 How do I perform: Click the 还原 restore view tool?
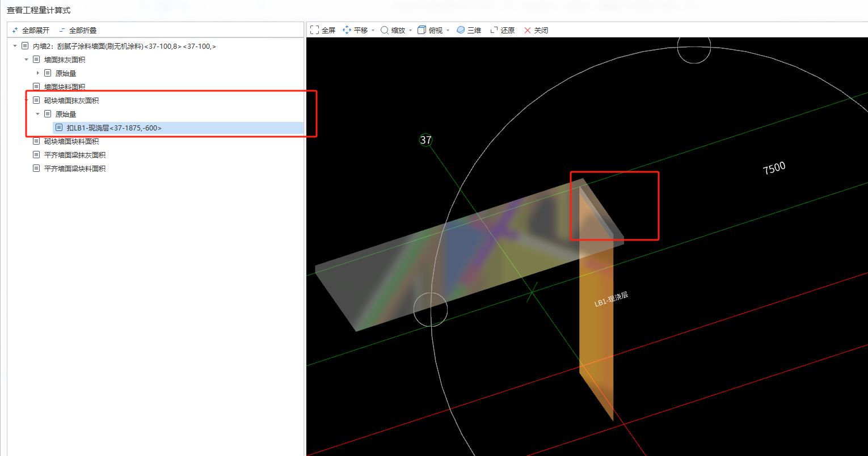coord(503,30)
